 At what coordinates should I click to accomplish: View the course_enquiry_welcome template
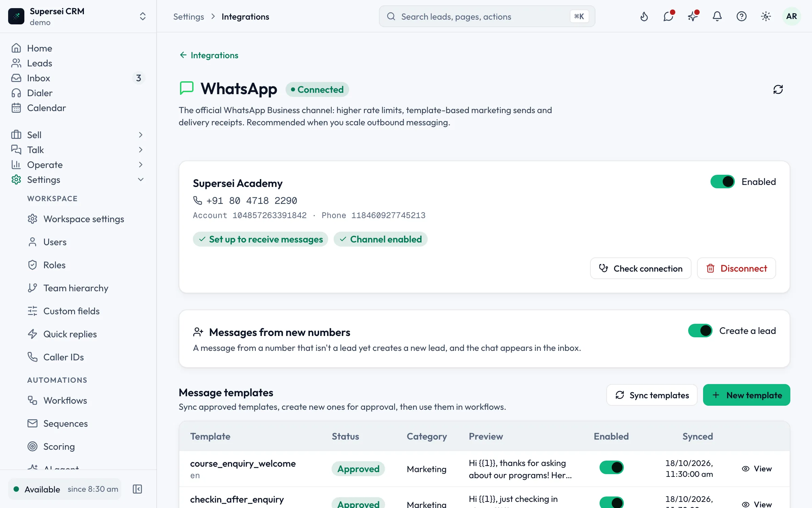coord(757,469)
